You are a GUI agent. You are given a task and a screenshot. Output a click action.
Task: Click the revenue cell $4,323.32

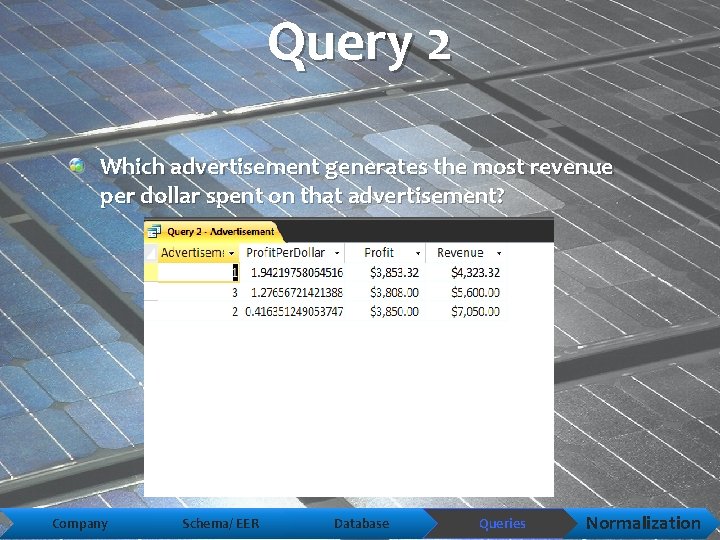tap(475, 273)
